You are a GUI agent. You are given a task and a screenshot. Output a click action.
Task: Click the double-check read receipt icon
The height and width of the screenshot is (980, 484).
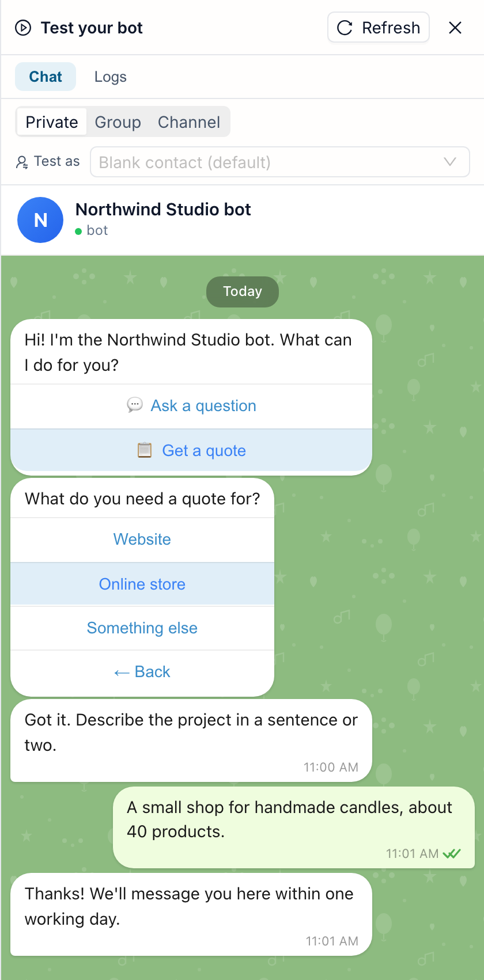coord(452,854)
